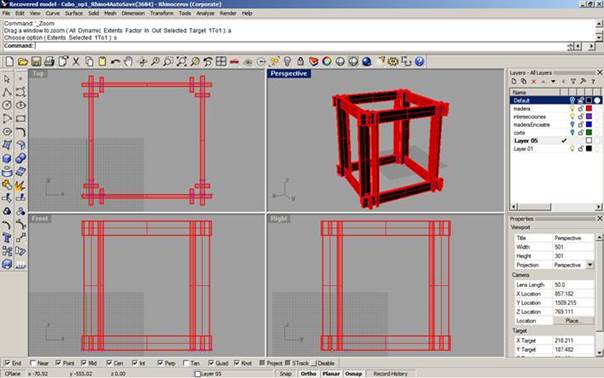604x378 pixels.
Task: Open the color wheel render icon
Action: tap(327, 62)
